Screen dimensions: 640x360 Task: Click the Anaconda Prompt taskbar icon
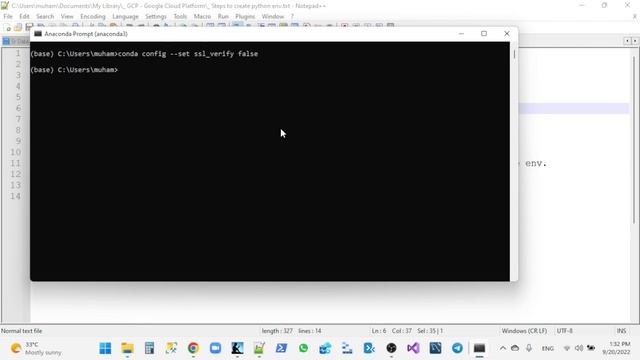[479, 348]
